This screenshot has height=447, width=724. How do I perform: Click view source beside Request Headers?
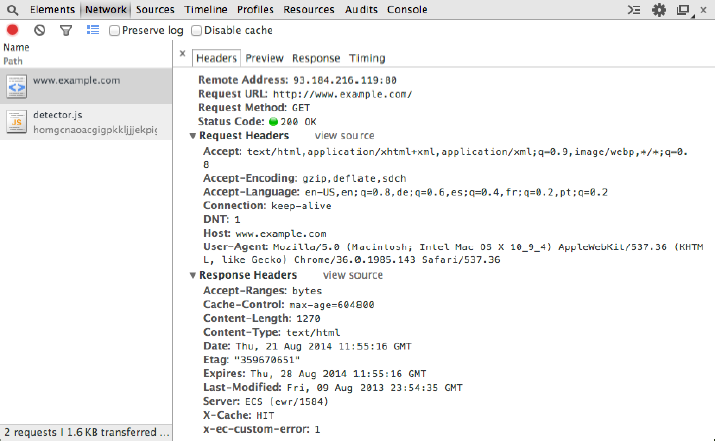[344, 135]
